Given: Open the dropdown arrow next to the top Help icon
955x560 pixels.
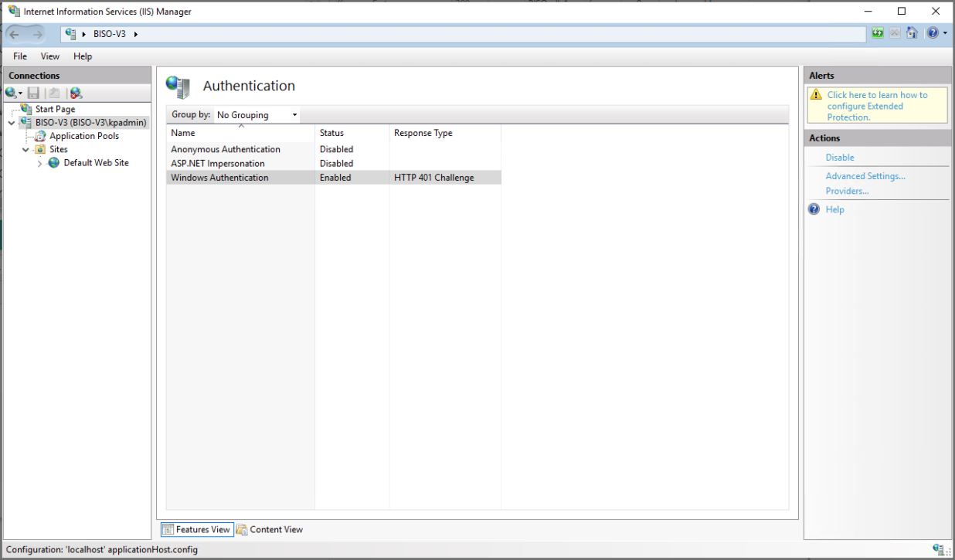Looking at the screenshot, I should click(x=945, y=33).
